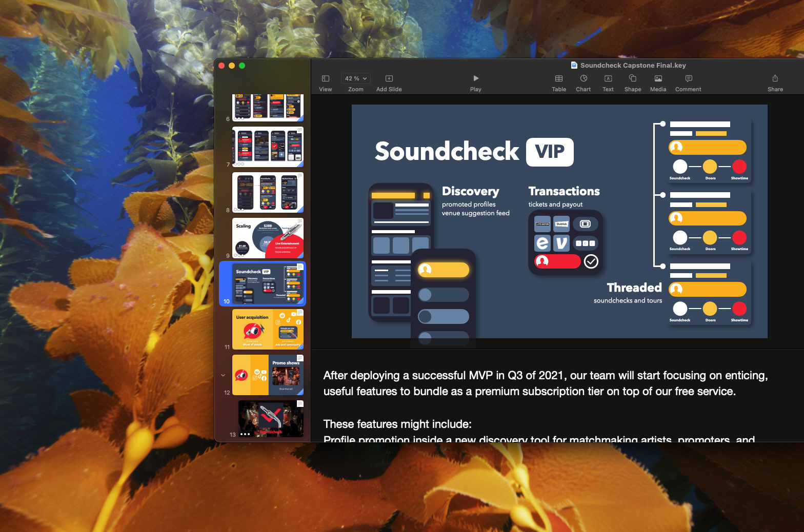Screen dimensions: 804x532
Task: Click the Soundcheck title on the slide
Action: pos(447,151)
